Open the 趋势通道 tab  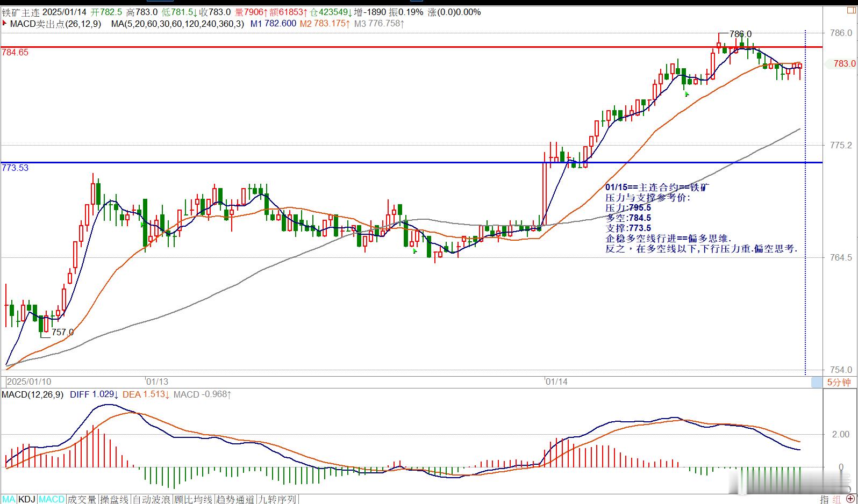(x=235, y=499)
